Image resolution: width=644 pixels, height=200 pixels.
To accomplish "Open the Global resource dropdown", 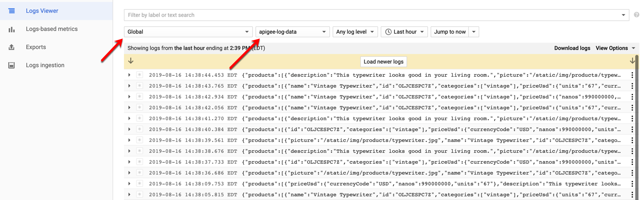I will point(188,32).
